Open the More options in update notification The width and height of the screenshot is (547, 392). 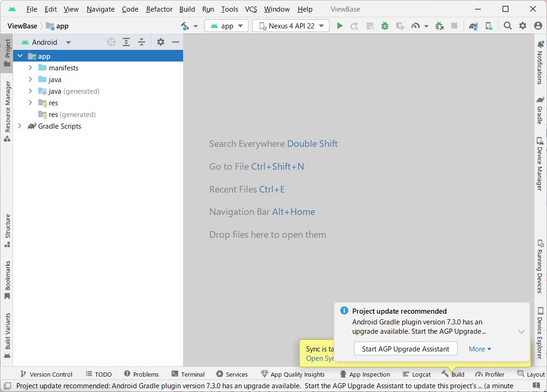[x=479, y=349]
